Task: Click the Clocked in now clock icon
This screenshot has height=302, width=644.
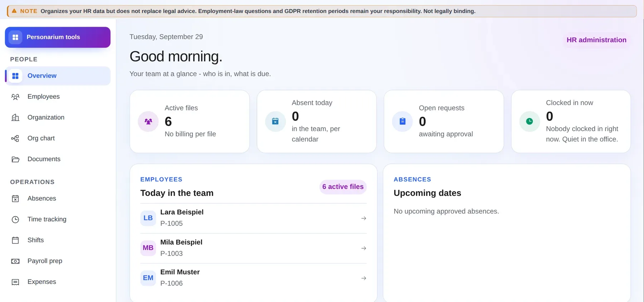Action: tap(530, 122)
